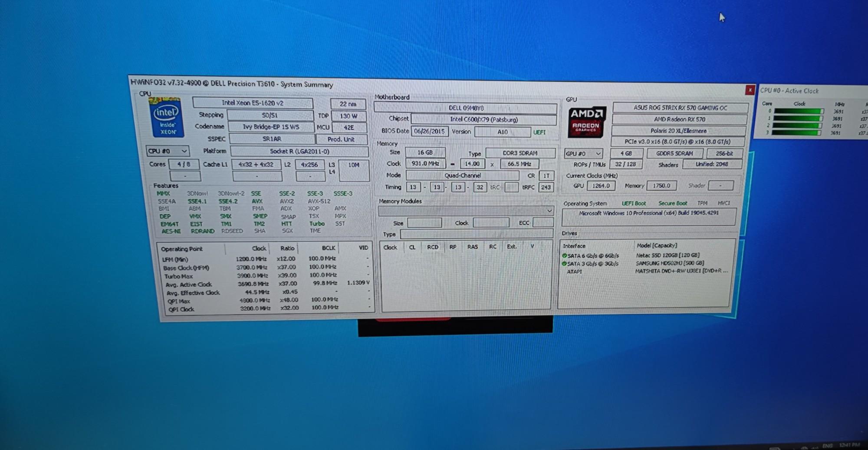Click the AMD Radeon RX 570 field

(x=679, y=119)
